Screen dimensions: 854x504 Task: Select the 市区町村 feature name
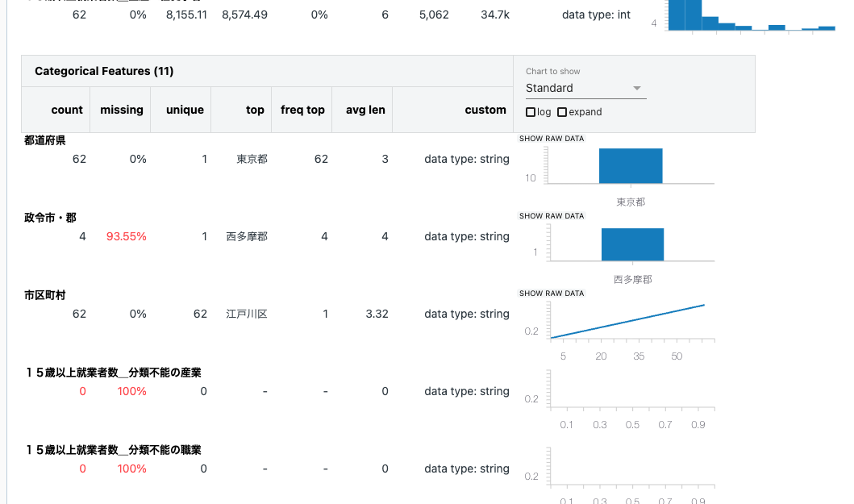click(44, 295)
